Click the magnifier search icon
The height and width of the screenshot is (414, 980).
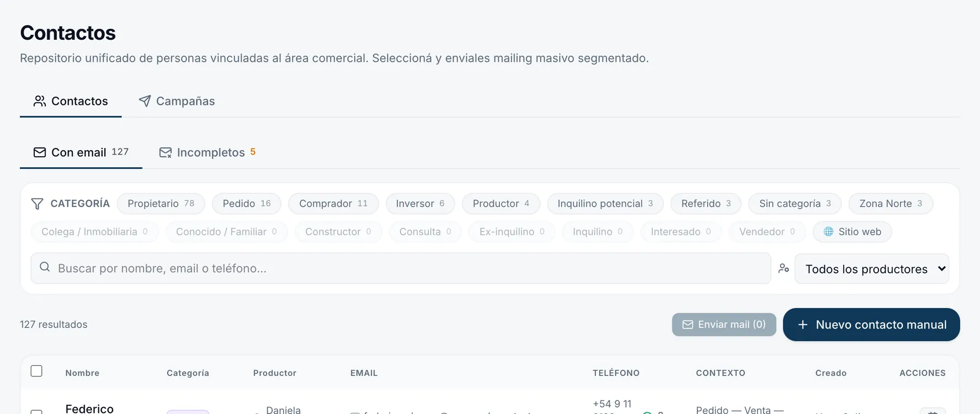point(45,267)
